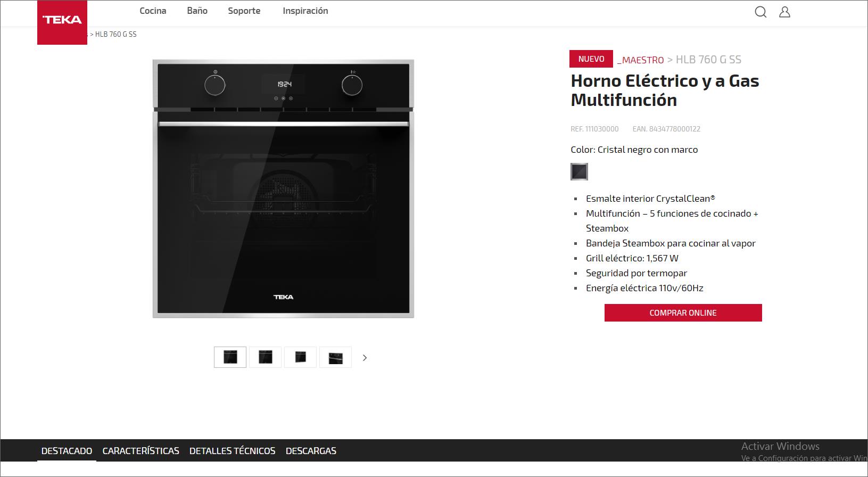Click Bandeja Steambox para cocinar al vapor
Screen dimensions: 868x477
[671, 243]
